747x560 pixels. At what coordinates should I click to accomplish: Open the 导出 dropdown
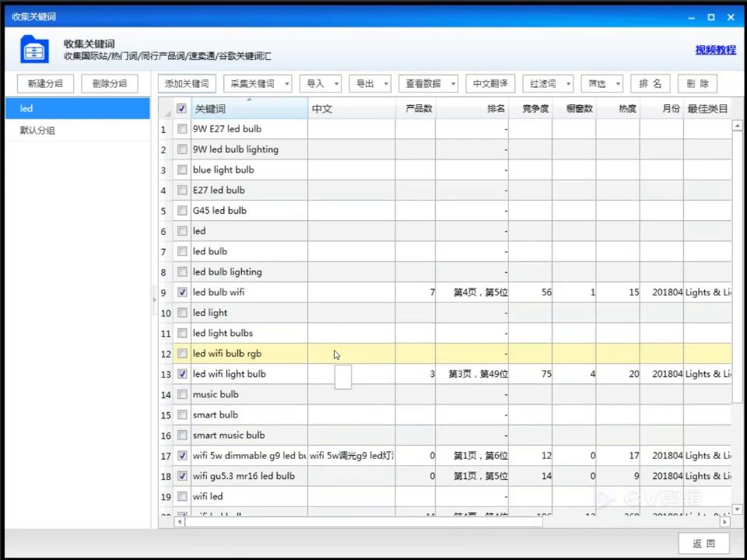pos(370,84)
